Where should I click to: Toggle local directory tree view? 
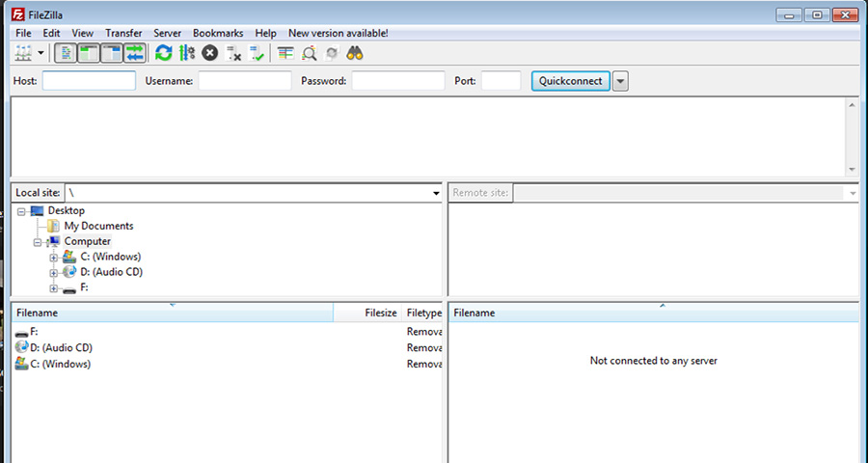click(x=89, y=54)
